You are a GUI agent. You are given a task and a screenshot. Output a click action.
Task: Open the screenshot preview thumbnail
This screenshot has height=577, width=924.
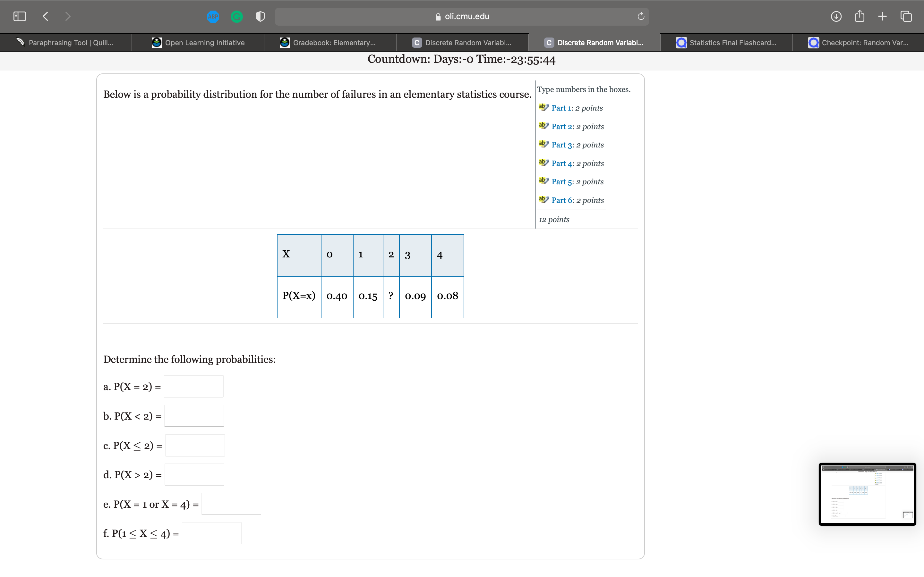[x=867, y=494]
